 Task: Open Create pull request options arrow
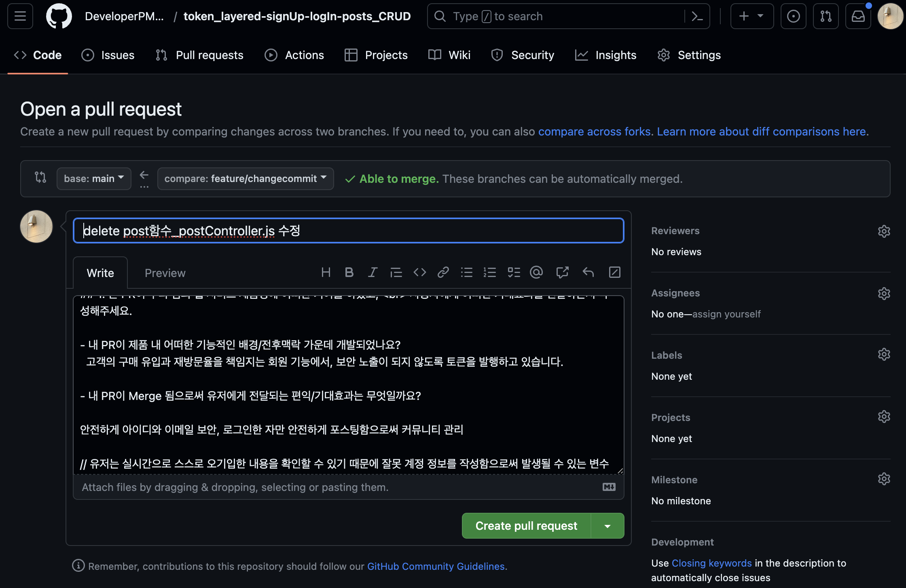607,526
